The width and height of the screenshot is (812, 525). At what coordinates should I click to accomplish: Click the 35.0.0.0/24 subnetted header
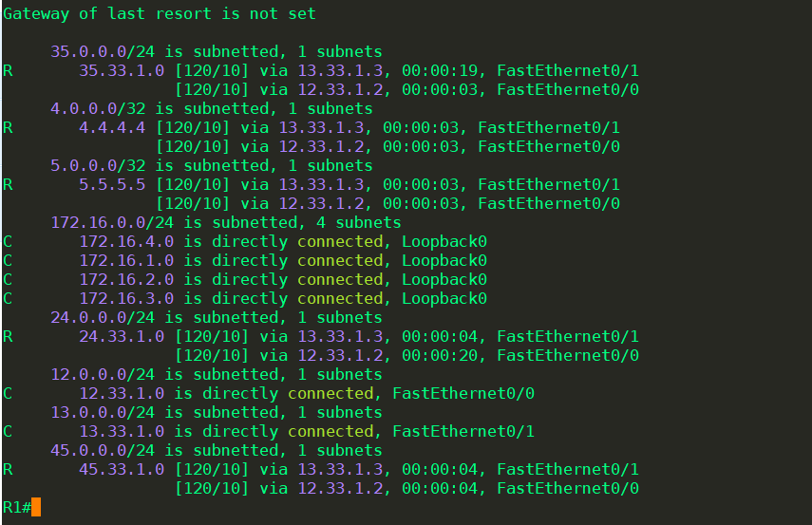click(216, 52)
